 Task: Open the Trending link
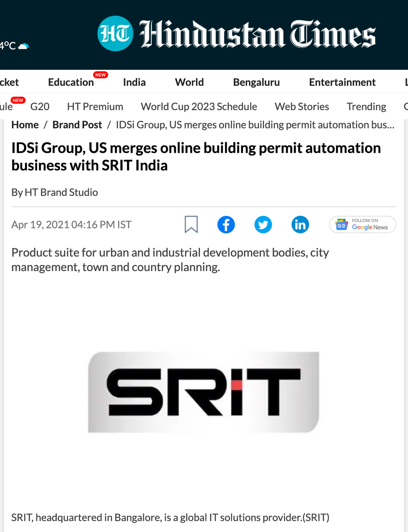[x=366, y=107]
